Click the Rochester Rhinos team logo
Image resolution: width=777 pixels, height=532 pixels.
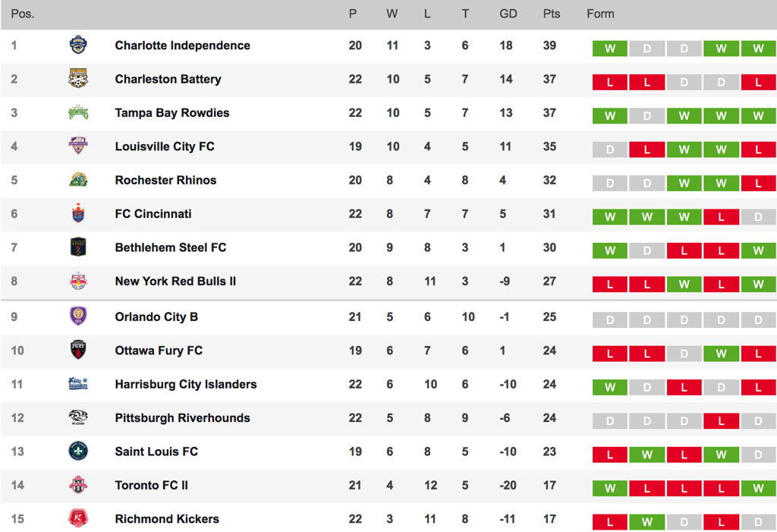(x=78, y=179)
